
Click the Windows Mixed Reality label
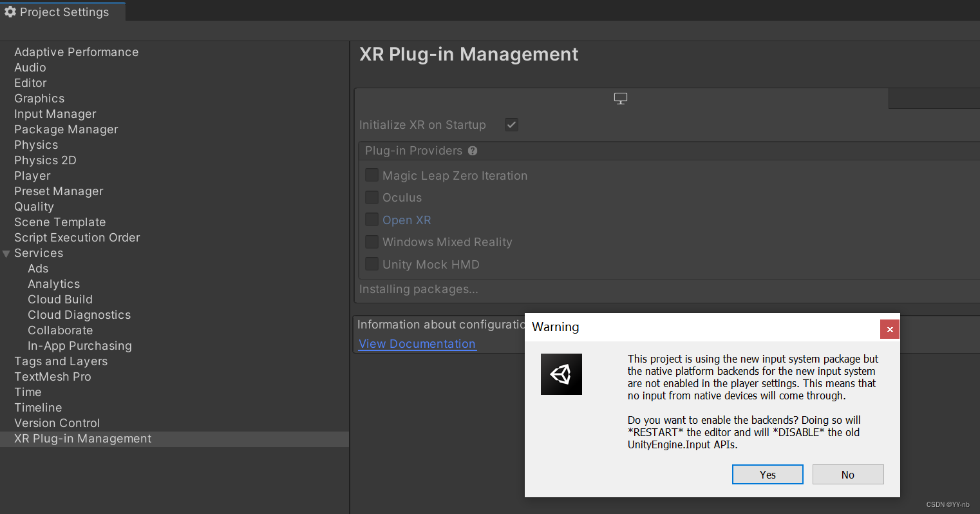tap(448, 242)
